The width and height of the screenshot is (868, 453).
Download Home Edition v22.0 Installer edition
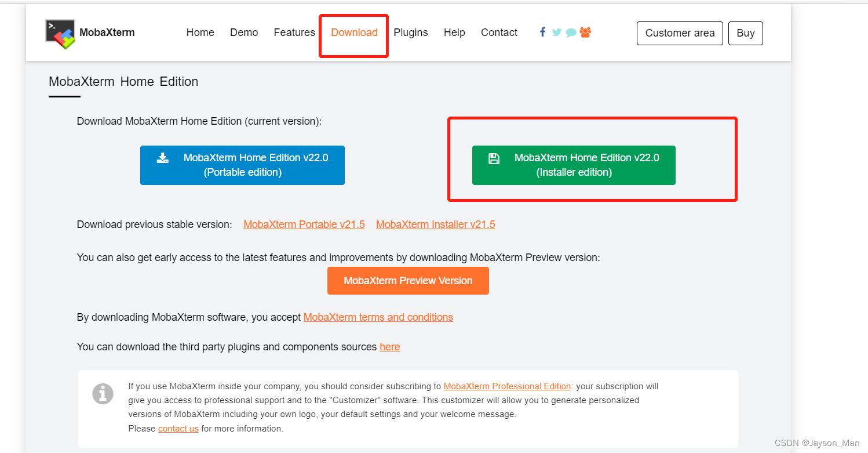[x=574, y=165]
